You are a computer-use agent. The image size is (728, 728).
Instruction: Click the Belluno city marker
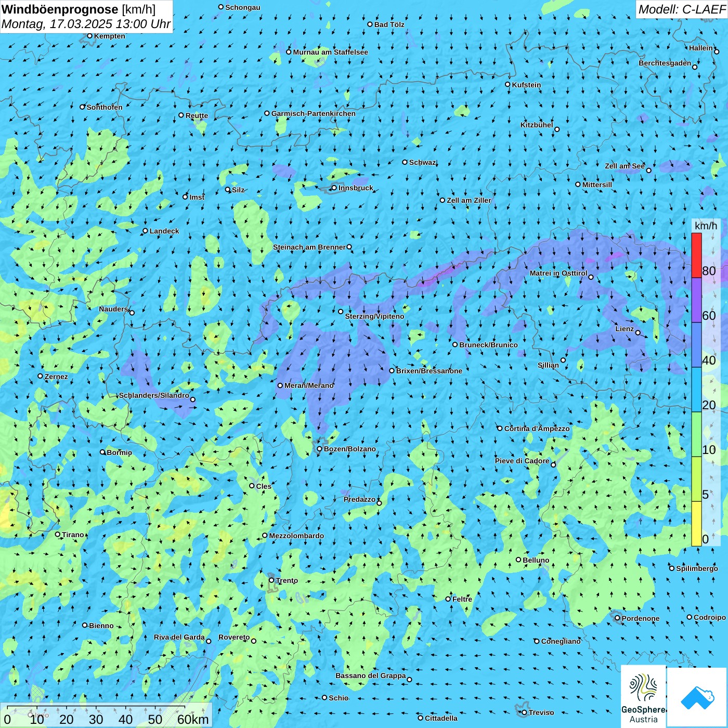518,560
